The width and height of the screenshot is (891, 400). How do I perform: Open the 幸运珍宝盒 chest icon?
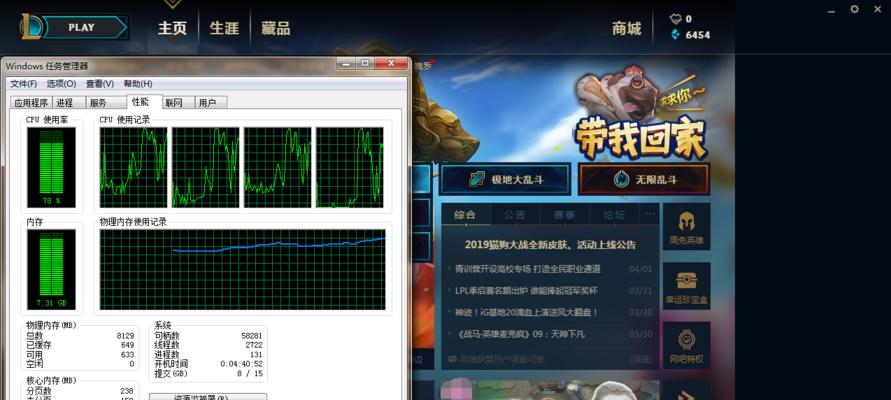tap(686, 286)
